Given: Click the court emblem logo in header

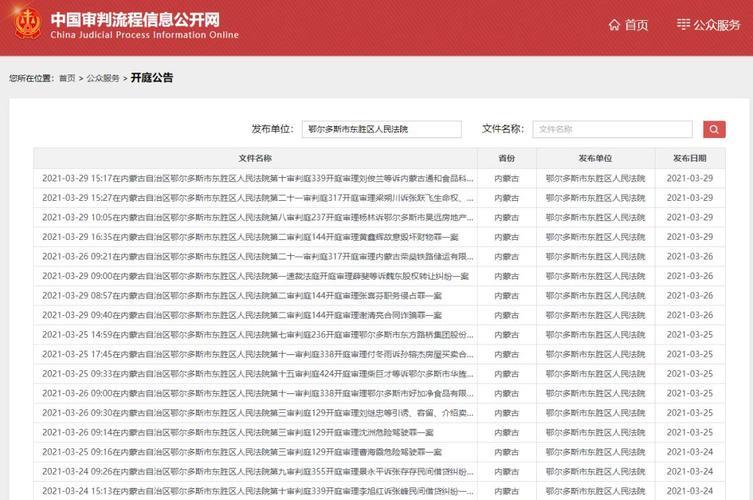Looking at the screenshot, I should click(x=27, y=23).
